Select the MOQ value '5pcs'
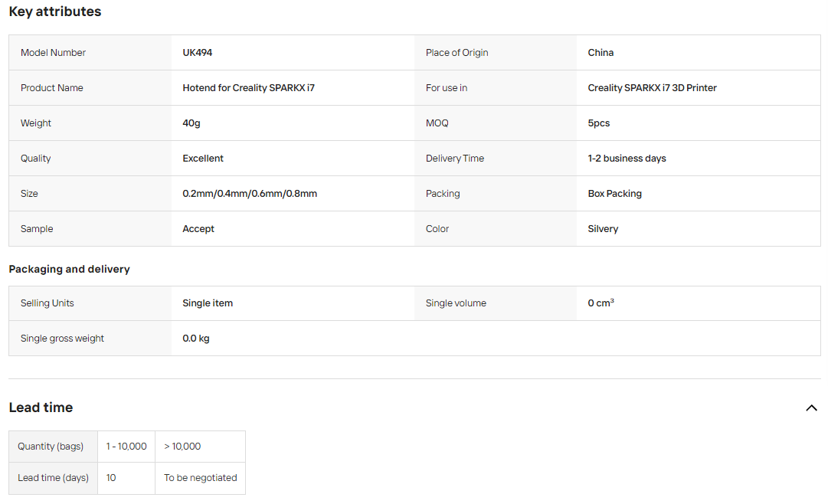 [598, 123]
